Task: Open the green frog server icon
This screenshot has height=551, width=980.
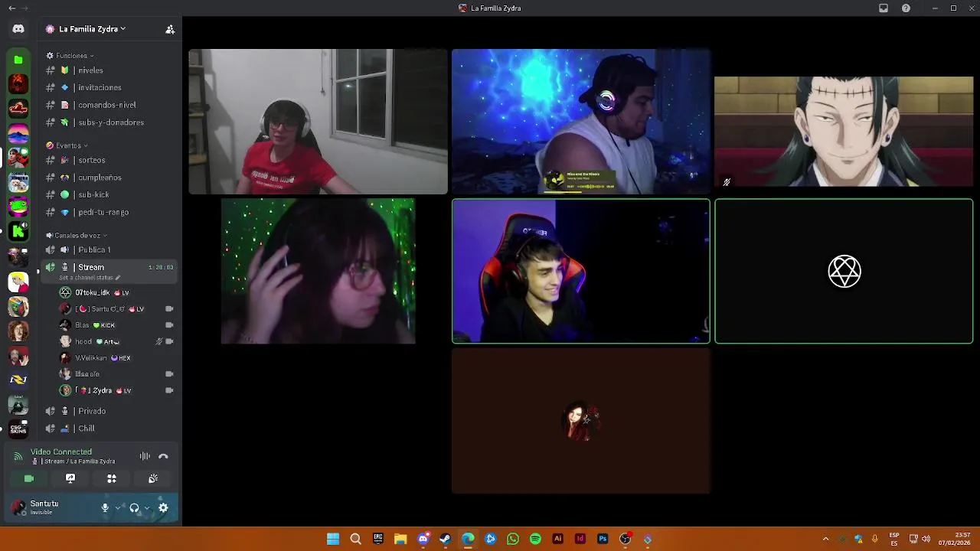Action: click(x=18, y=206)
